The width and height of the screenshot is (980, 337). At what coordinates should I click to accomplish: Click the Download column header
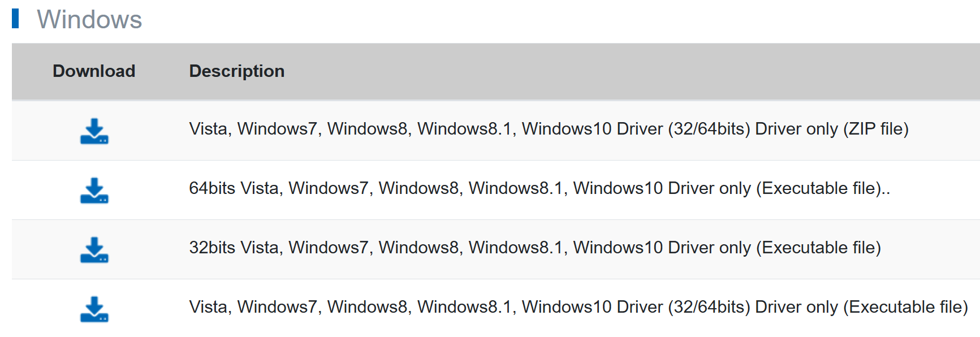tap(94, 71)
